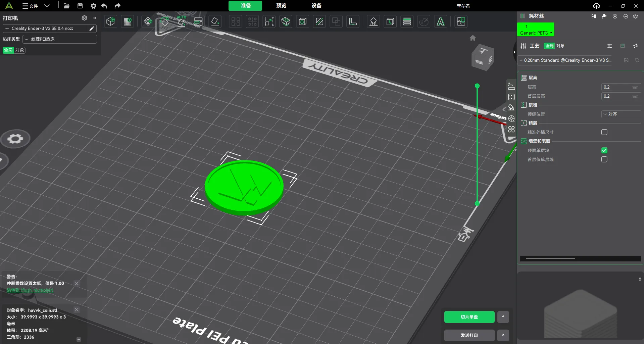The height and width of the screenshot is (344, 644).
Task: Open the Support painting tool
Action: click(x=374, y=22)
